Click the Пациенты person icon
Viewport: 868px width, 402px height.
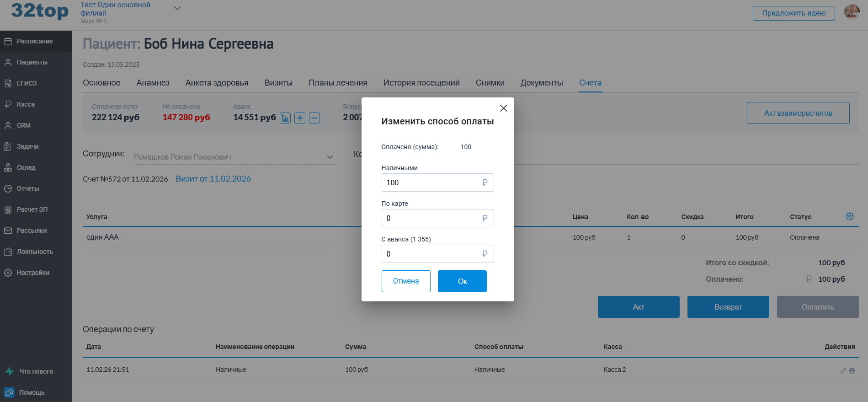[x=8, y=62]
